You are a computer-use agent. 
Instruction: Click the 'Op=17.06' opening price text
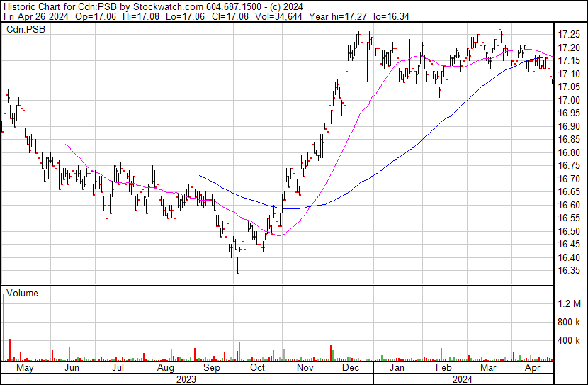click(96, 16)
